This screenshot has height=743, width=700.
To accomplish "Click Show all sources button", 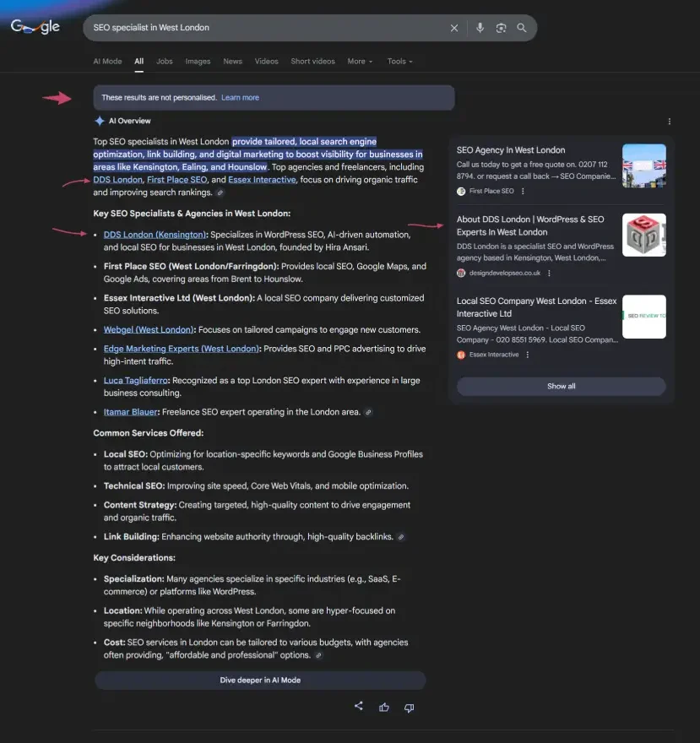I will tap(561, 386).
